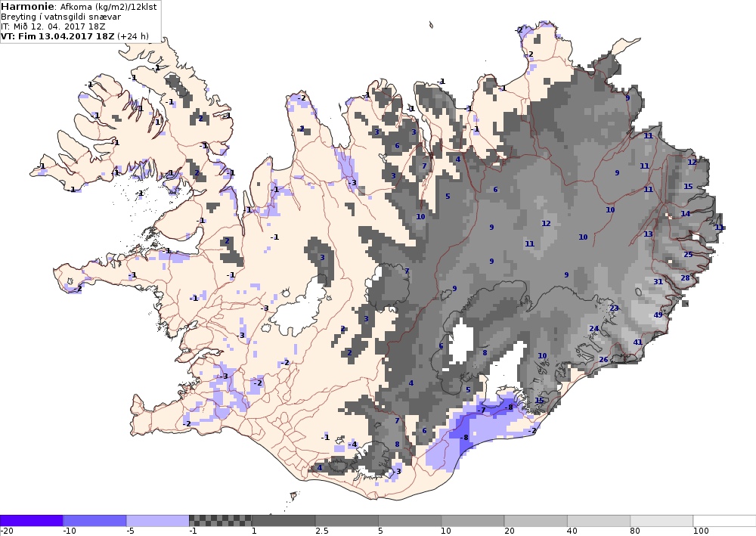Click the map value 25 in the east

pyautogui.click(x=688, y=254)
